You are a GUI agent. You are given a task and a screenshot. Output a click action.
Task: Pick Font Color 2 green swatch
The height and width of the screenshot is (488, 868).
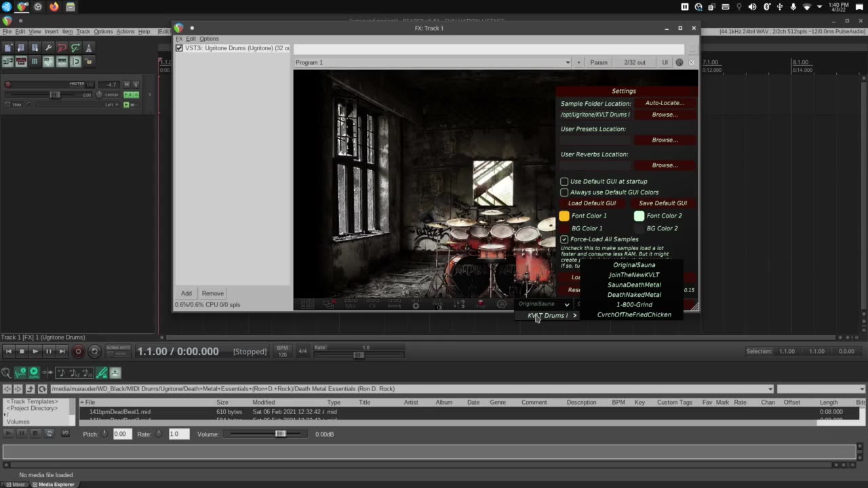[x=639, y=216]
